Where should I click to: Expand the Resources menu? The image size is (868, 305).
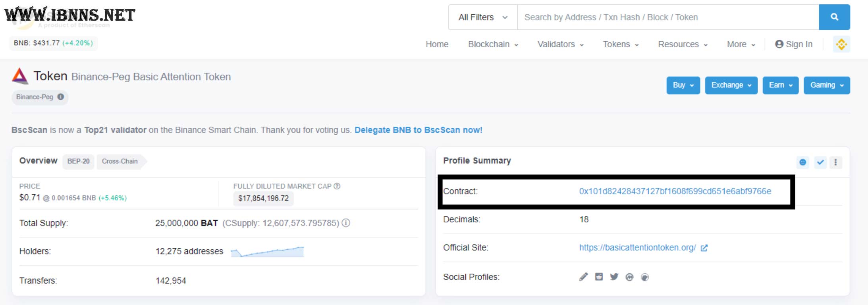(x=683, y=44)
